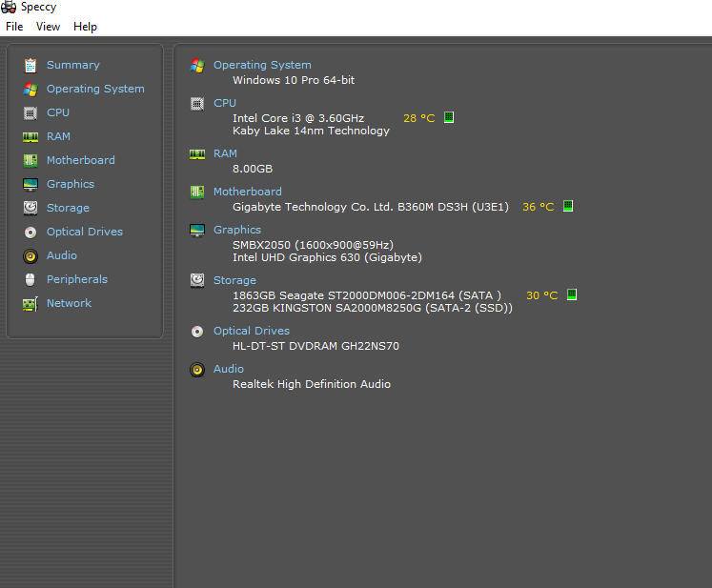Open Audio section from sidebar
The width and height of the screenshot is (712, 588).
[62, 255]
